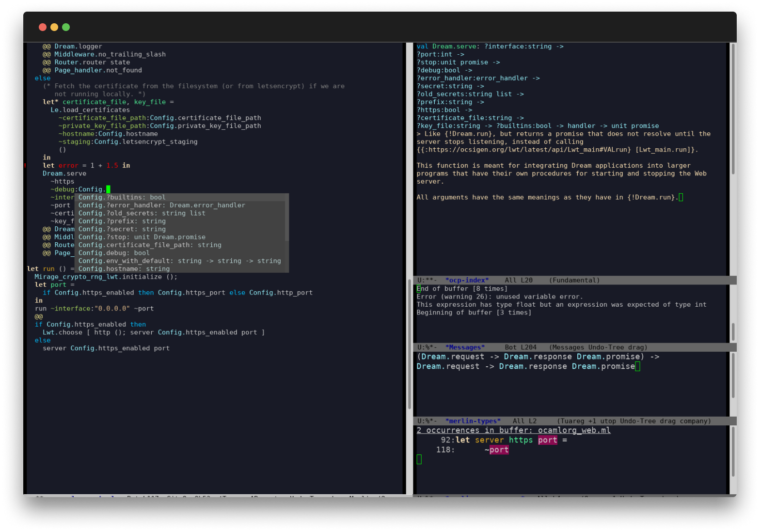Click "@@ Page_handler.not_found" at top of code
Viewport: 760px width, 532px height.
click(x=92, y=70)
